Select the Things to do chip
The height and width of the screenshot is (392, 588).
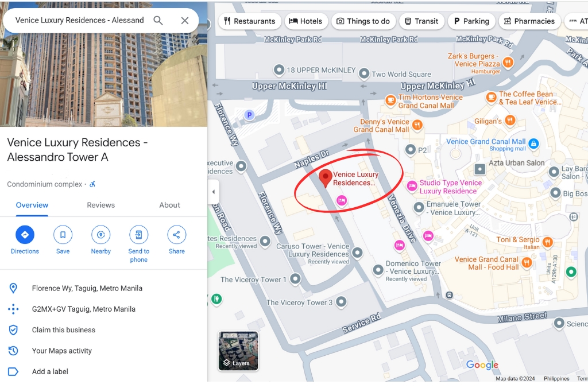[363, 21]
